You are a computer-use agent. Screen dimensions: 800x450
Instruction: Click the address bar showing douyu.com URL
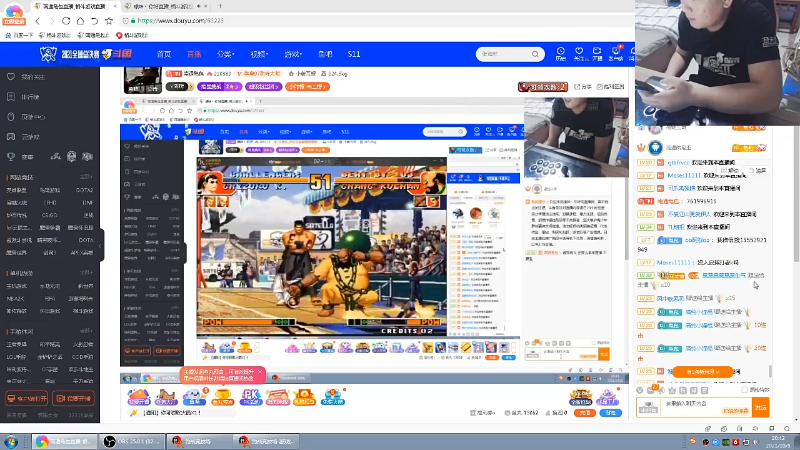pyautogui.click(x=378, y=21)
